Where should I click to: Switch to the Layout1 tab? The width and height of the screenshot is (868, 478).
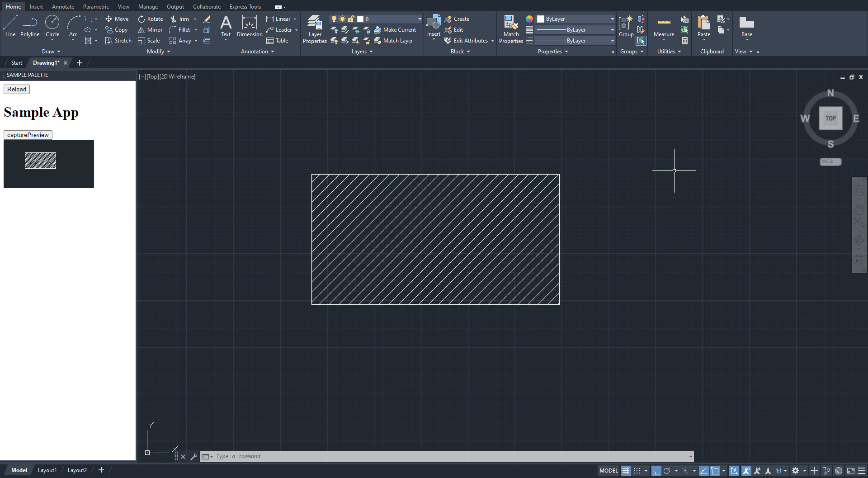47,470
